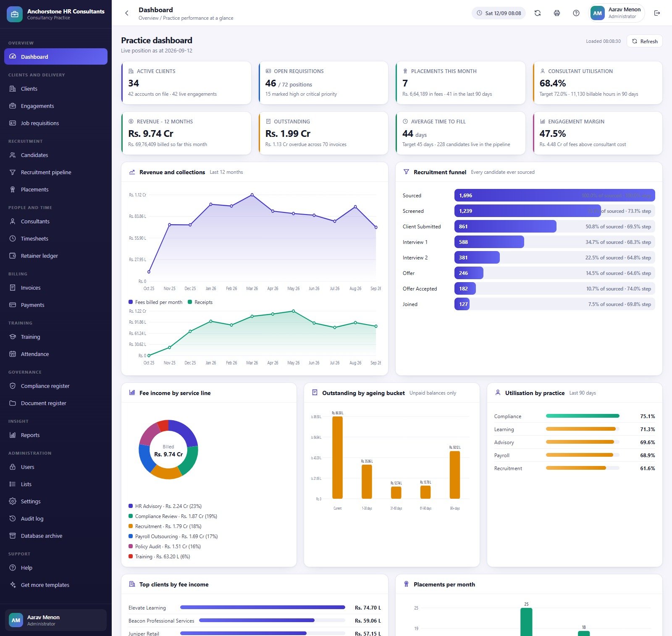This screenshot has height=636, width=672.
Task: Click the Average Time To Fill card
Action: click(460, 133)
